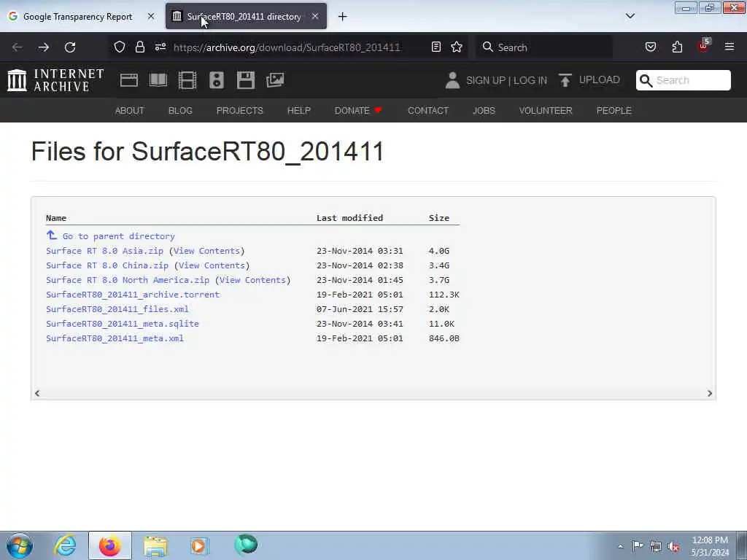
Task: Open the HELP menu item
Action: pos(298,111)
